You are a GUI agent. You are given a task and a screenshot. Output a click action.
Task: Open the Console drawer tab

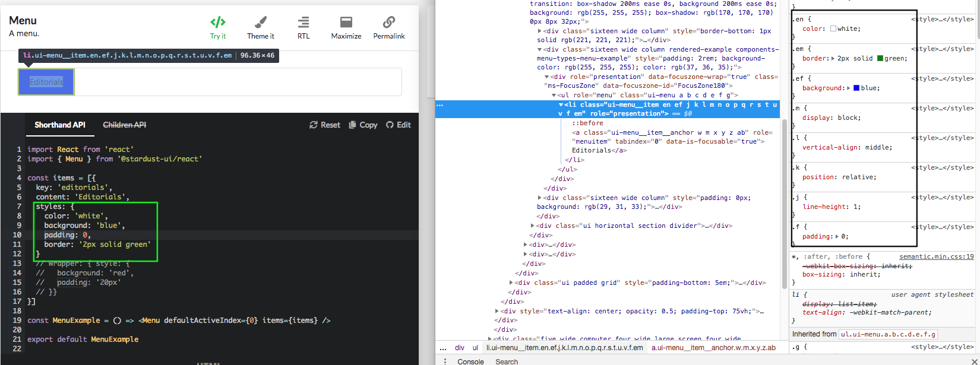[470, 361]
